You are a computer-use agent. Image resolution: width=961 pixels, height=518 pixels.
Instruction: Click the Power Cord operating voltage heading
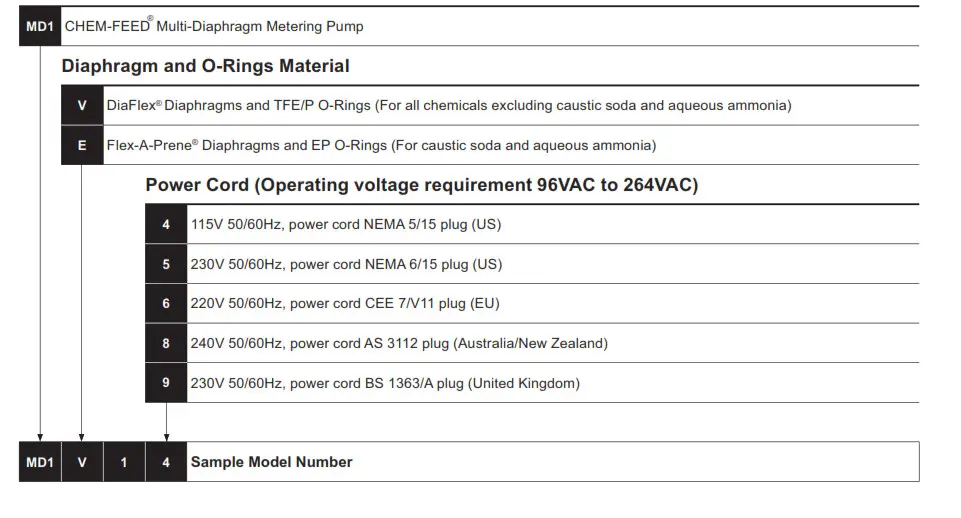[421, 185]
